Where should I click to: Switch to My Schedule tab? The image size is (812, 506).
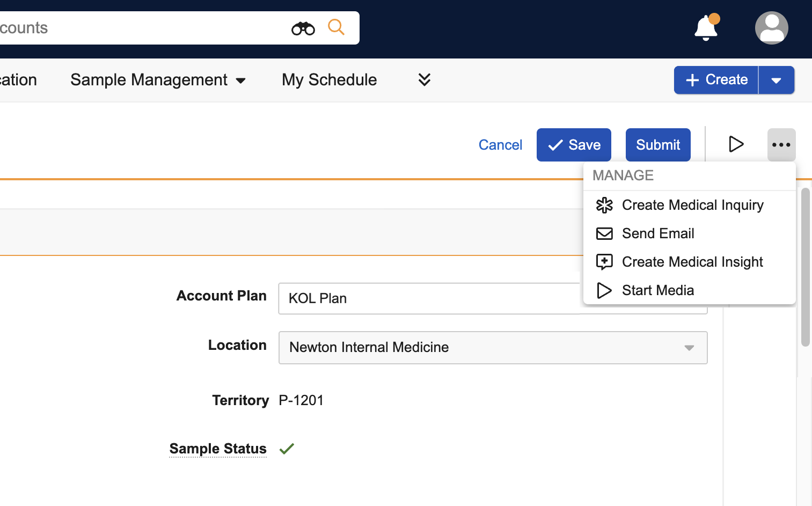(329, 80)
